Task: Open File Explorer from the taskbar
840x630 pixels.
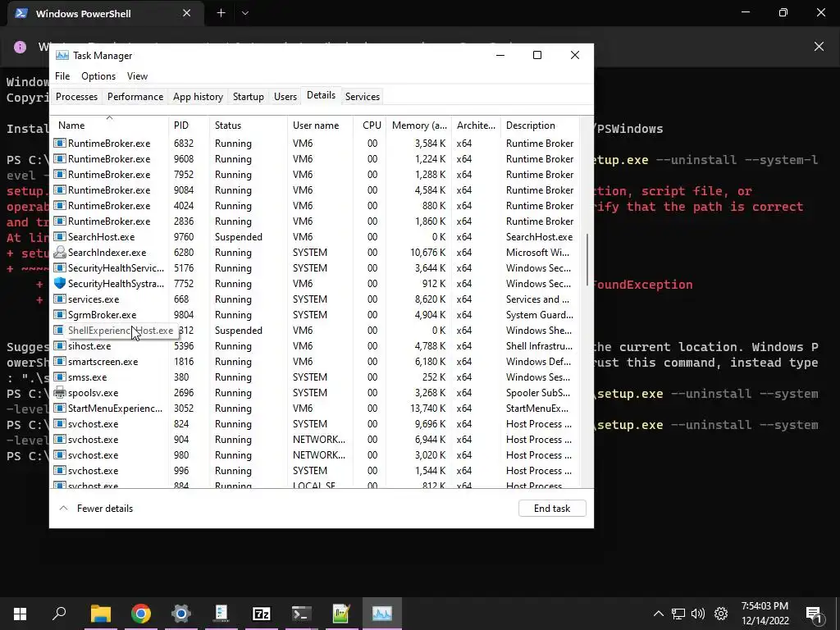Action: (100, 614)
